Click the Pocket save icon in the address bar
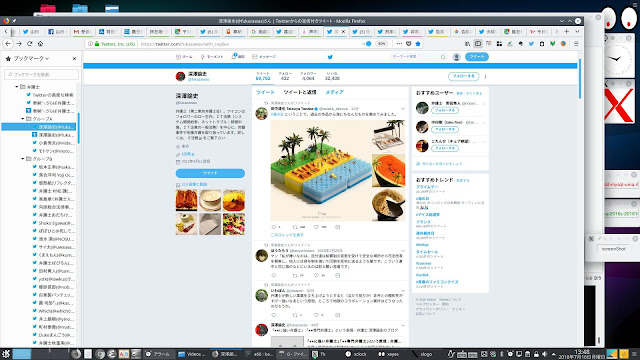 [x=409, y=44]
